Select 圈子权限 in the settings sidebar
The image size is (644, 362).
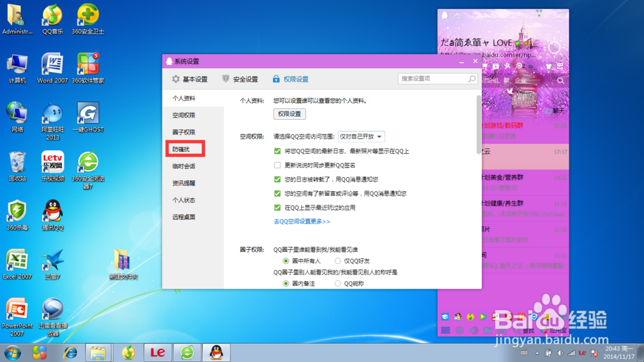click(184, 132)
